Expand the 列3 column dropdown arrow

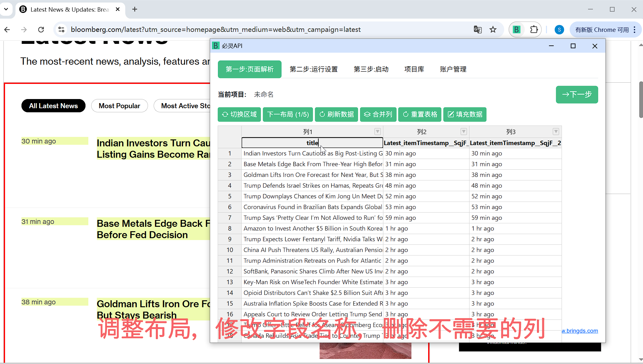[556, 132]
